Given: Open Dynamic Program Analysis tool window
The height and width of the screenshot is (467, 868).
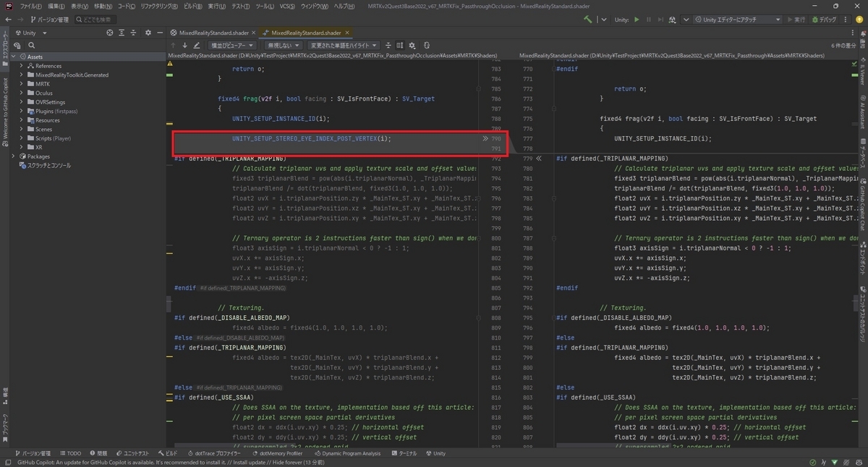Looking at the screenshot, I should [x=346, y=453].
